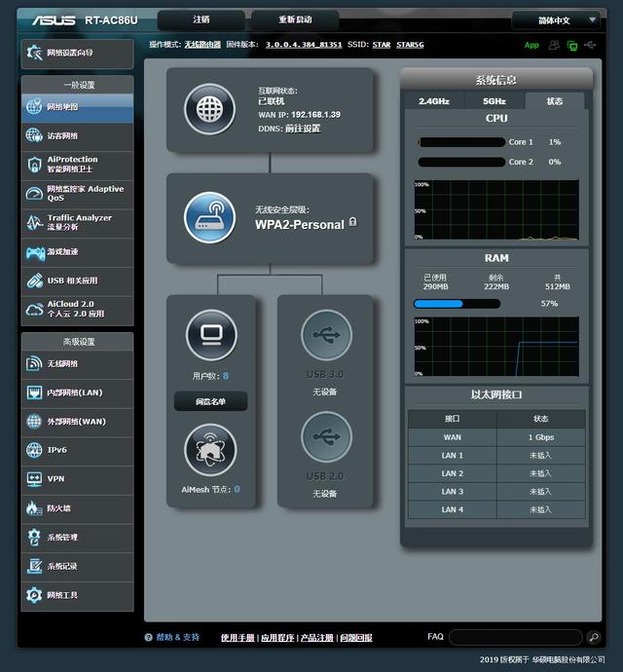Viewport: 623px width, 672px height.
Task: Click the RAM usage graph
Action: [x=496, y=347]
